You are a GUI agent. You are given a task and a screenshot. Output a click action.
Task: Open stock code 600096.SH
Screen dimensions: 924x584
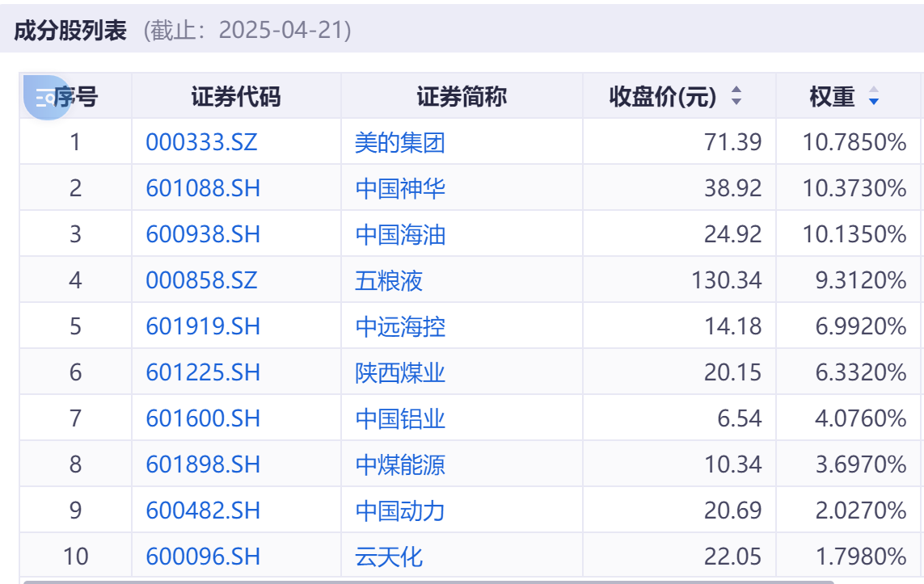pos(203,557)
